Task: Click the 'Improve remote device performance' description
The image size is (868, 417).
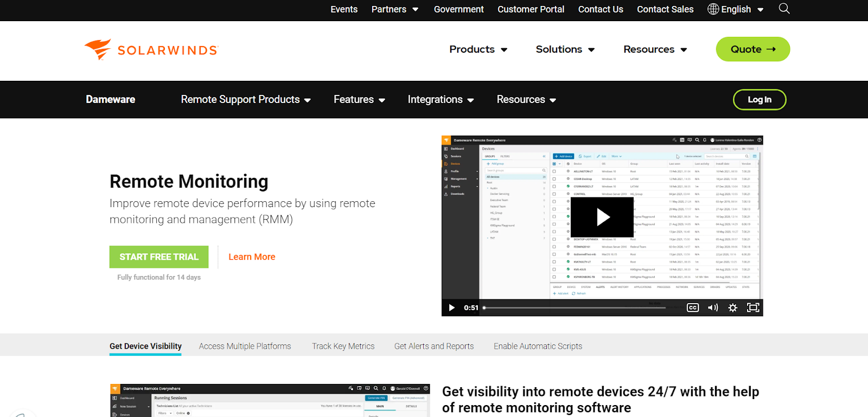Action: point(242,211)
